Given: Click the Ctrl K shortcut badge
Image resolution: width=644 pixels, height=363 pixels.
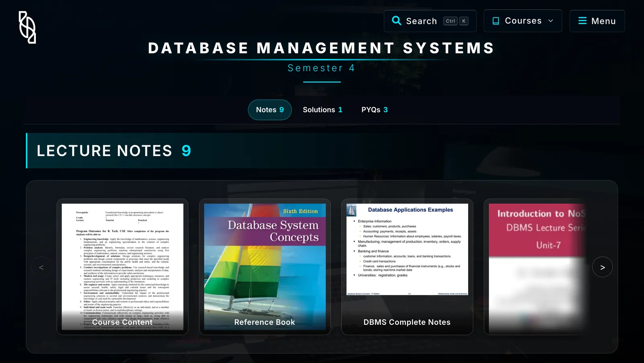Looking at the screenshot, I should 456,21.
